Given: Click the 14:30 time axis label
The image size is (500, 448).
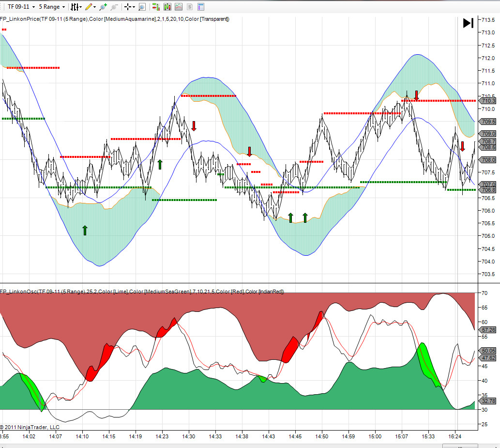Looking at the screenshot, I should coord(189,436).
